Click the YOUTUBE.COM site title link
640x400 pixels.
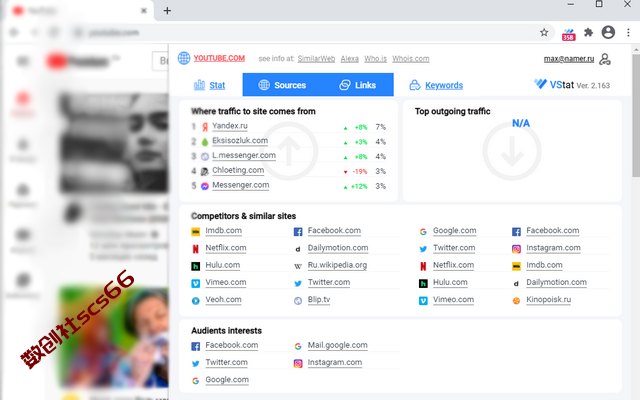pyautogui.click(x=219, y=58)
